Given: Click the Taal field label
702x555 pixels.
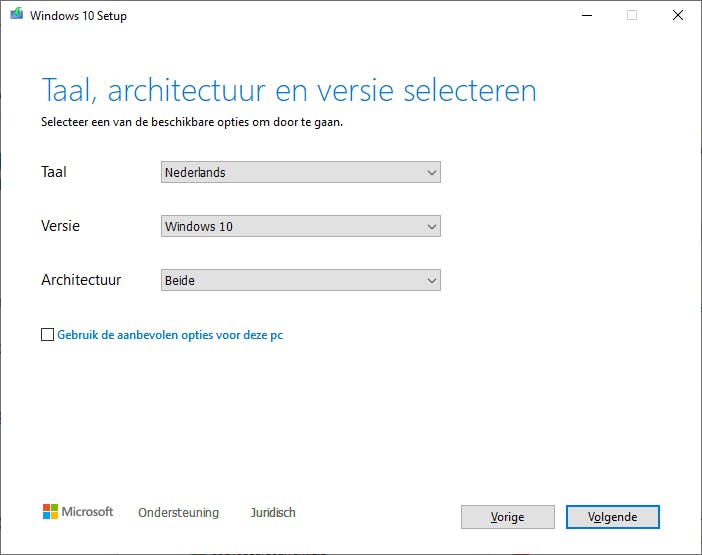Looking at the screenshot, I should [x=54, y=172].
